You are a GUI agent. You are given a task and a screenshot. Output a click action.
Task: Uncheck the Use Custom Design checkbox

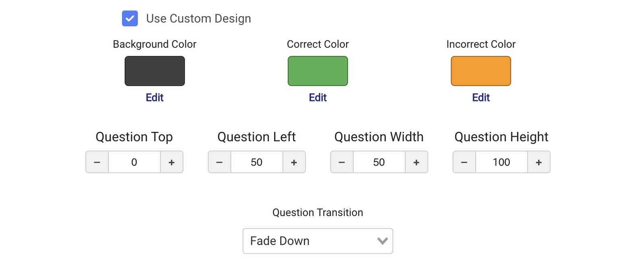[130, 18]
